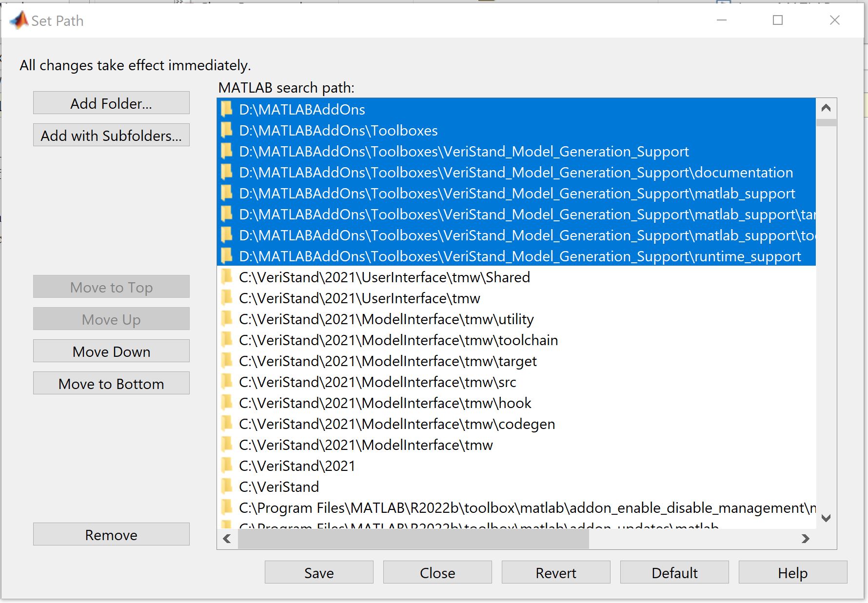Image resolution: width=868 pixels, height=603 pixels.
Task: Click the vertical scrollbar up arrow
Action: click(826, 108)
